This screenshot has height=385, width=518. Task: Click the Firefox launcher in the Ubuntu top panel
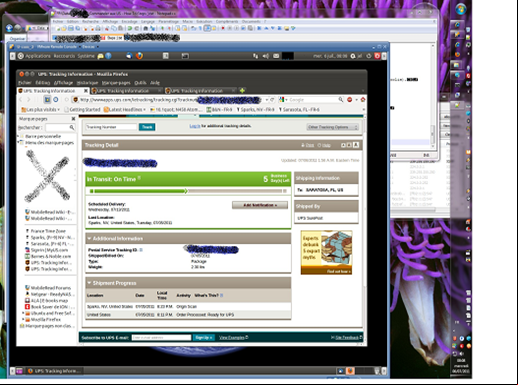[x=139, y=56]
